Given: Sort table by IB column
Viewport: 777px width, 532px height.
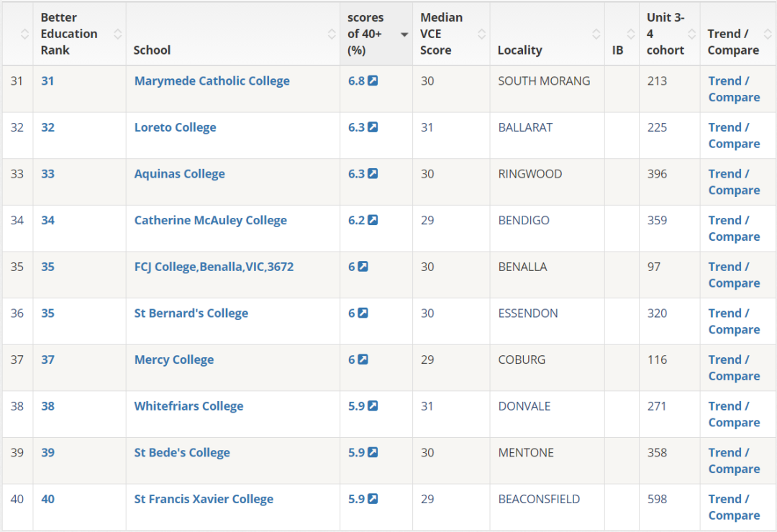Looking at the screenshot, I should pyautogui.click(x=631, y=35).
